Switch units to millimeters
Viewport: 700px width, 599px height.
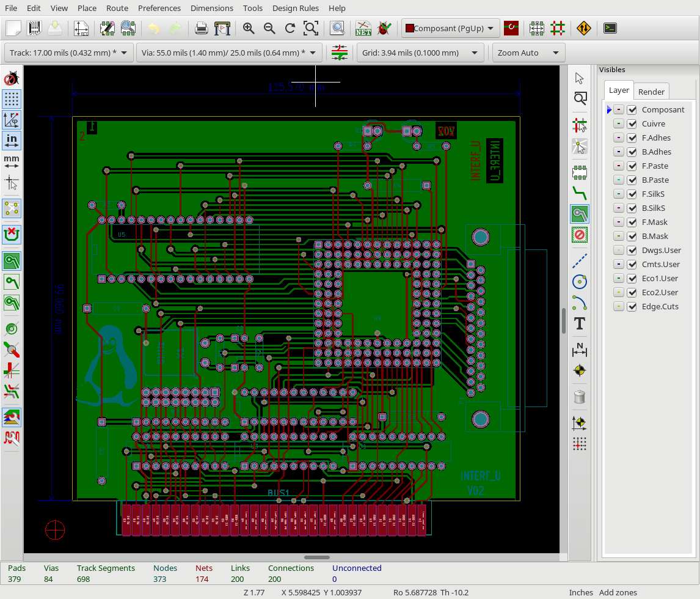point(12,160)
